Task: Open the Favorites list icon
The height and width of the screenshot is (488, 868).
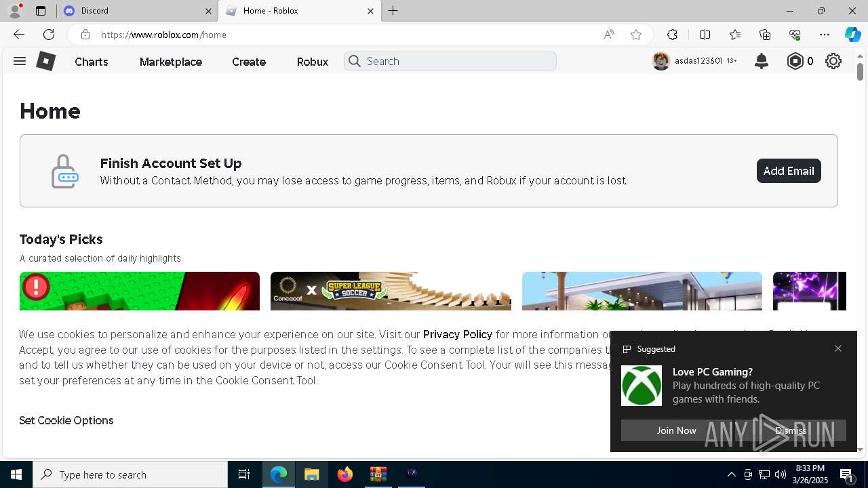Action: (x=735, y=35)
